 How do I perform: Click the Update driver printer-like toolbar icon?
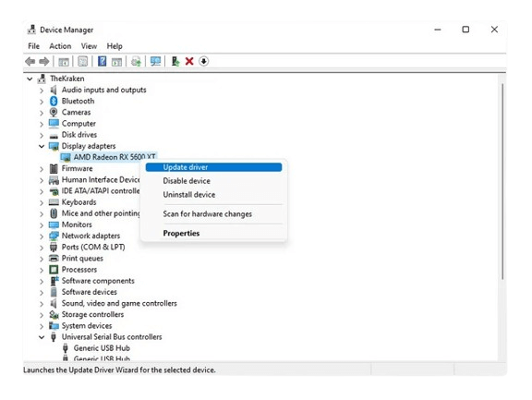coord(136,61)
